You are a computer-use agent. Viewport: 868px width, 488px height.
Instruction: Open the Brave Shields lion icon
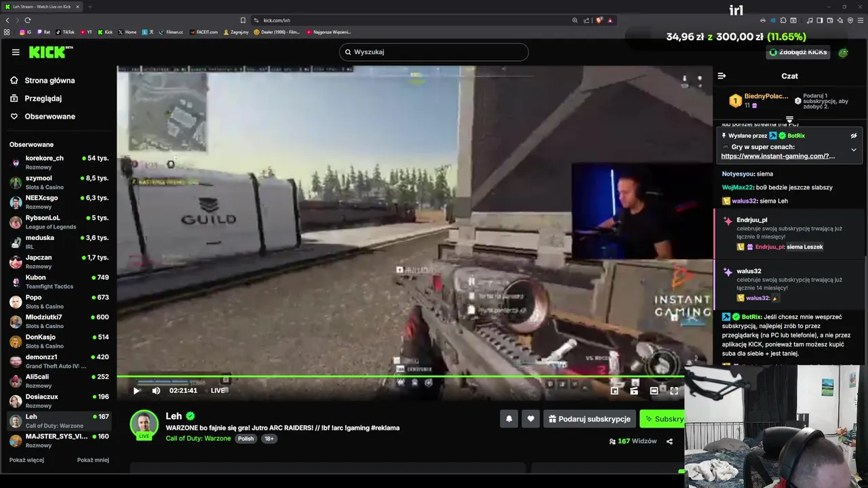tap(599, 20)
